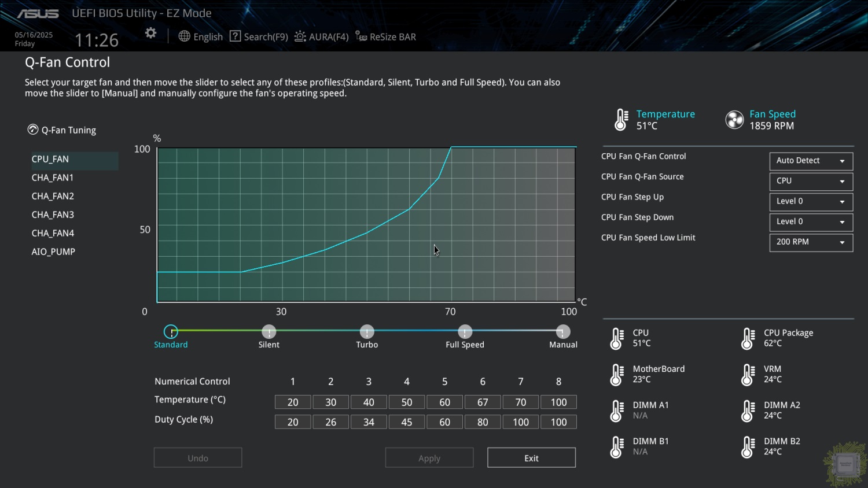Select the Silent fan profile
Viewport: 868px width, 488px height.
[x=269, y=331]
